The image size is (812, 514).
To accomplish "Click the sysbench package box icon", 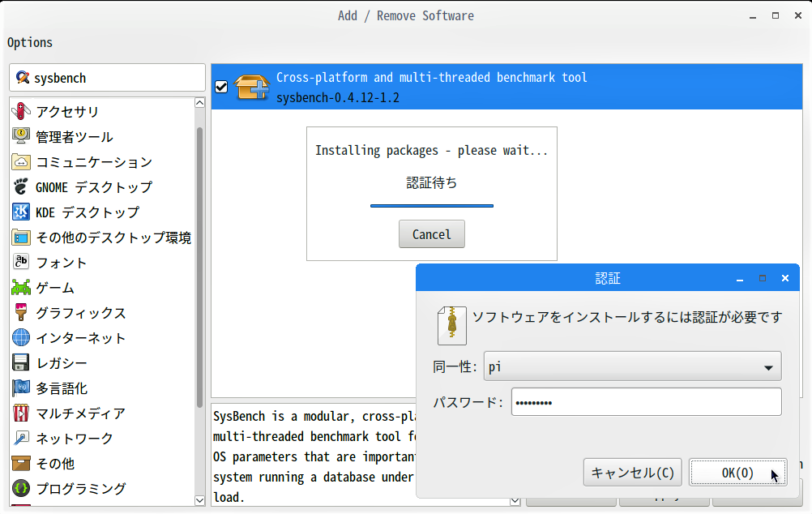I will [x=251, y=87].
